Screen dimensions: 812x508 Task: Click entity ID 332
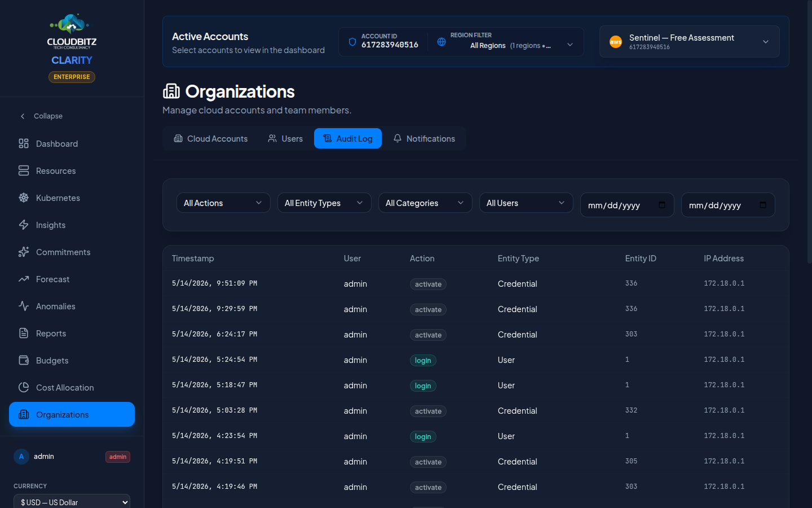click(631, 410)
